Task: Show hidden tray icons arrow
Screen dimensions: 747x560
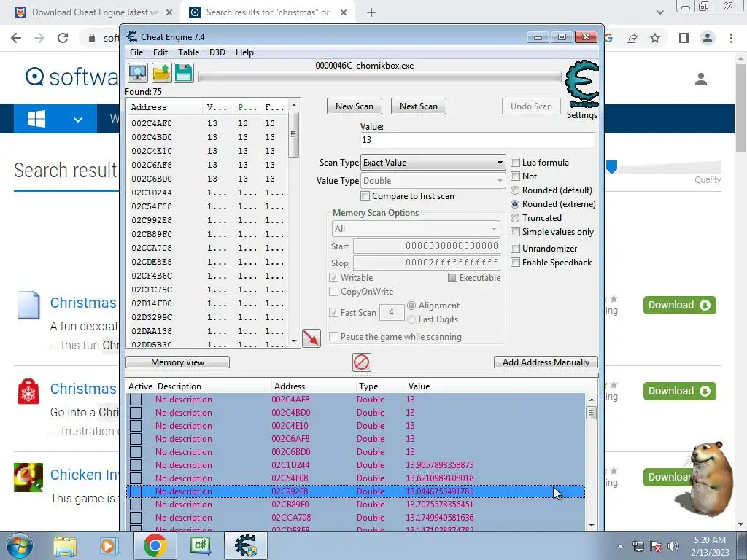Action: [620, 546]
